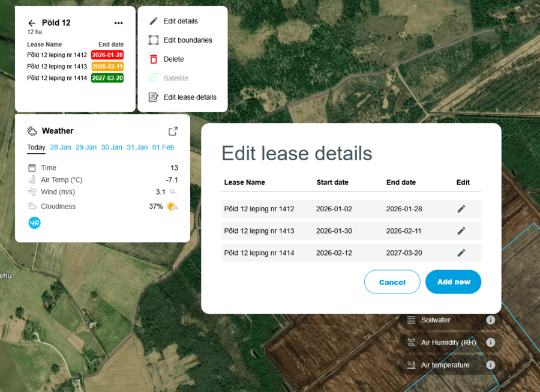
Task: Click the YR weather provider logo
Action: coord(35,223)
